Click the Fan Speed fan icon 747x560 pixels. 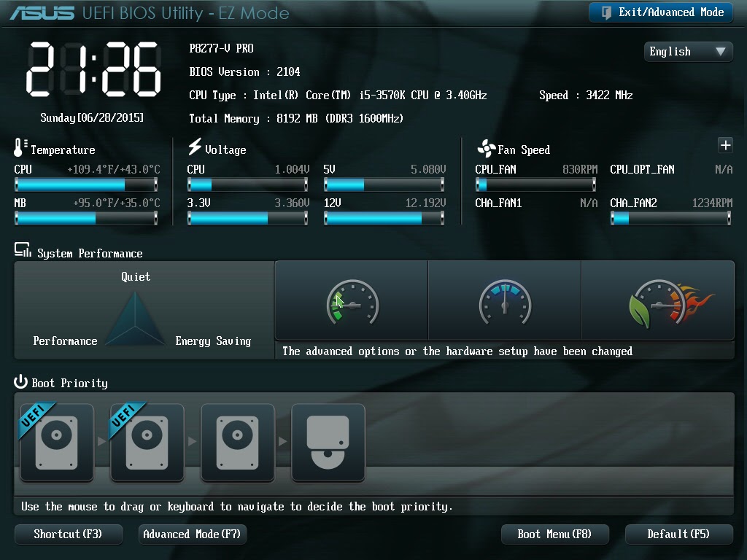pos(487,149)
